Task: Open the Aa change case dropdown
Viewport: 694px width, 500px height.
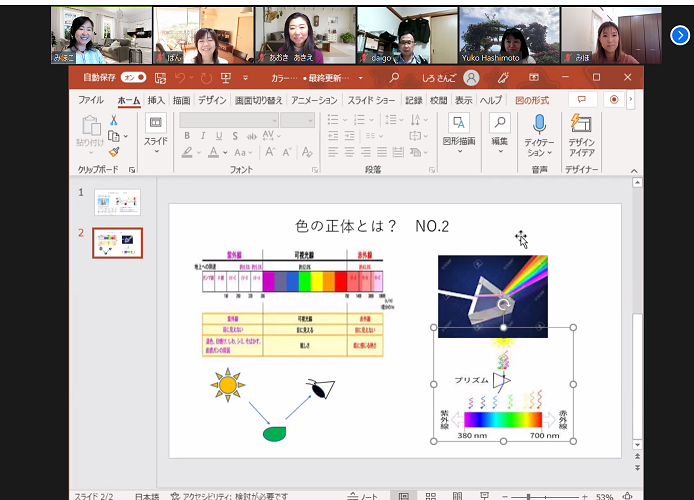Action: (243, 153)
